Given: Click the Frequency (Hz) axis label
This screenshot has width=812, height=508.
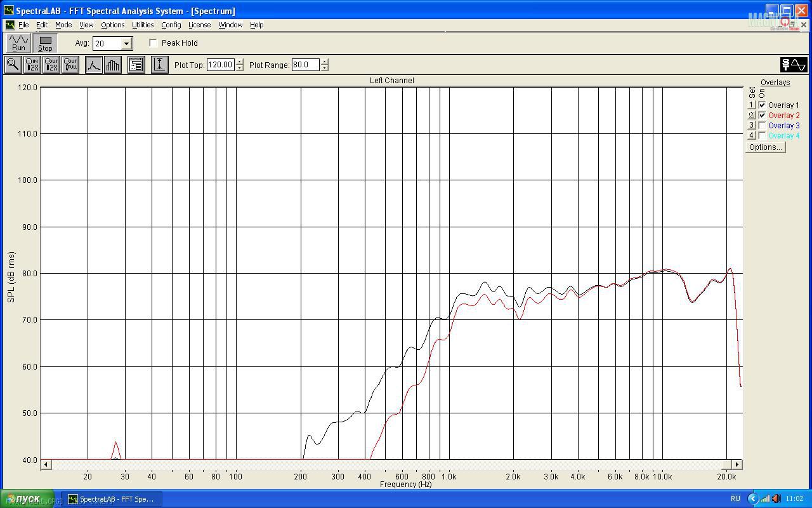Looking at the screenshot, I should (406, 485).
